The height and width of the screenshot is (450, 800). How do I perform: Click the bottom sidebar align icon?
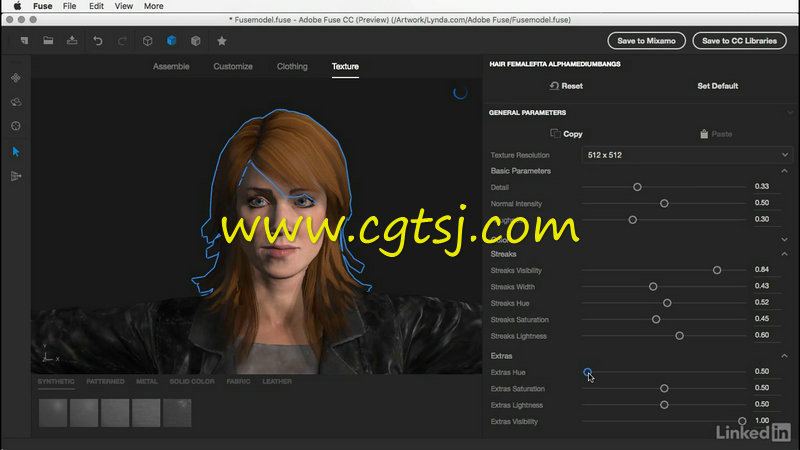click(x=16, y=176)
